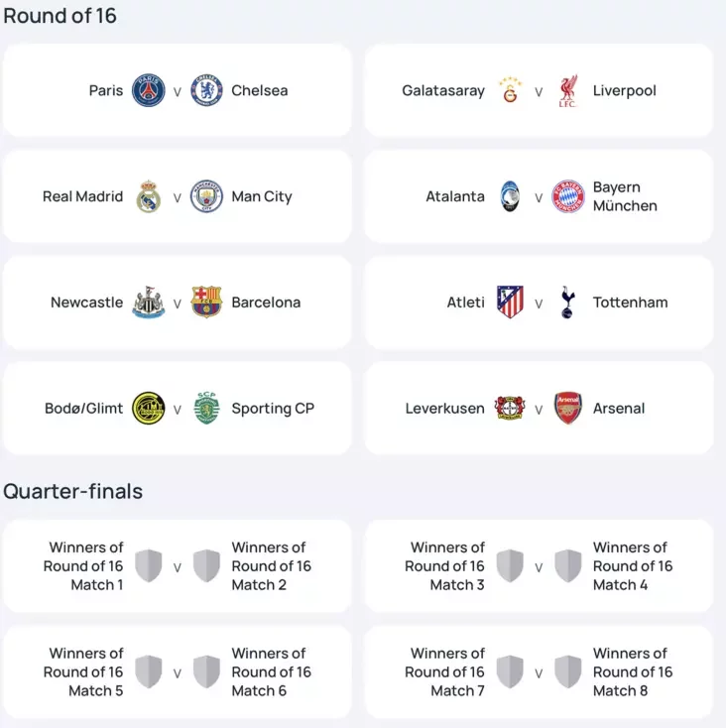Click the Chelsea club crest
This screenshot has height=728, width=726.
click(x=206, y=90)
